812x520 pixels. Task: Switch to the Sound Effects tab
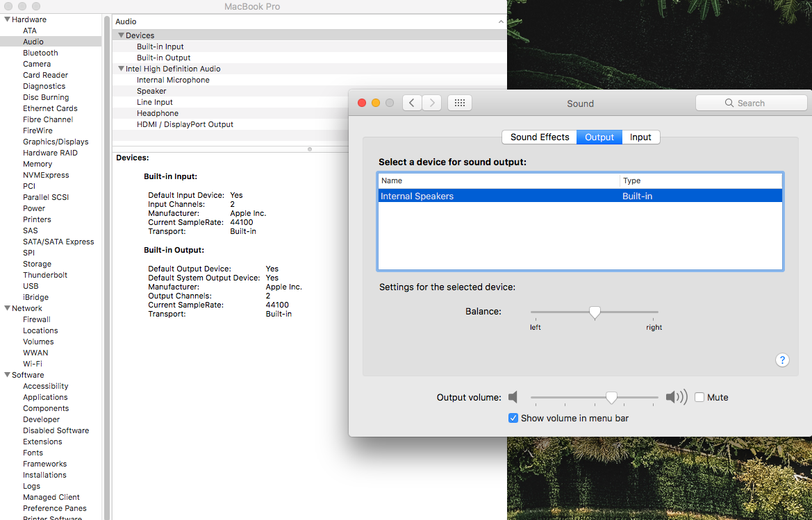[x=539, y=137]
